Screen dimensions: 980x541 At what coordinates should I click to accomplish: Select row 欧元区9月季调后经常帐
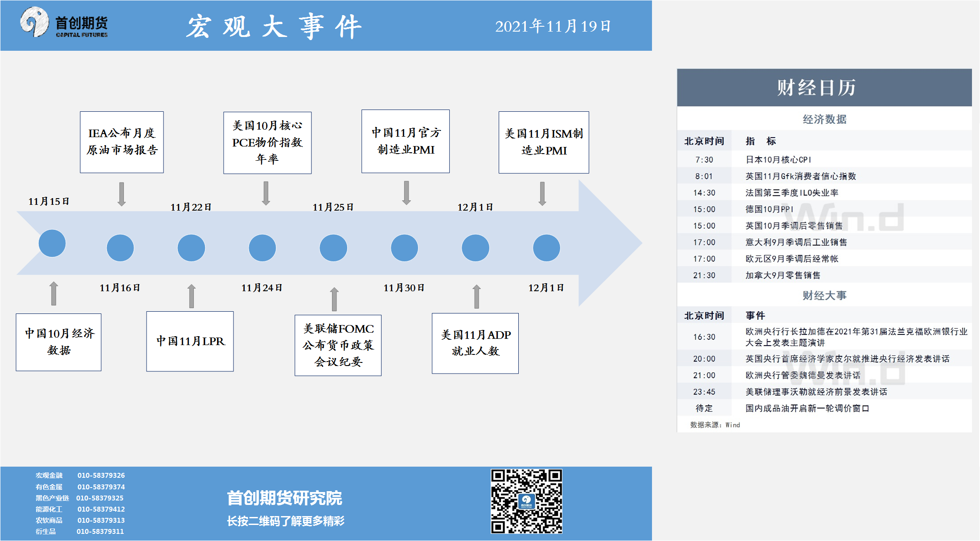coord(824,258)
